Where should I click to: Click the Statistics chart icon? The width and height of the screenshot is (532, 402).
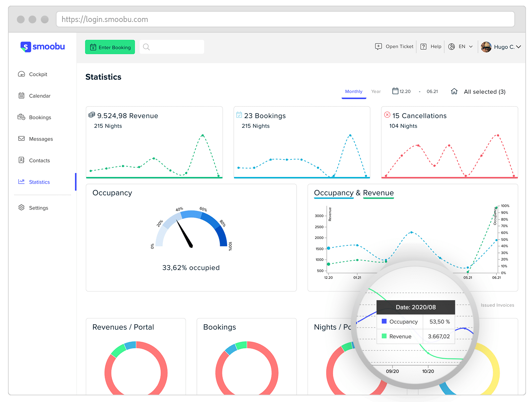(x=21, y=181)
